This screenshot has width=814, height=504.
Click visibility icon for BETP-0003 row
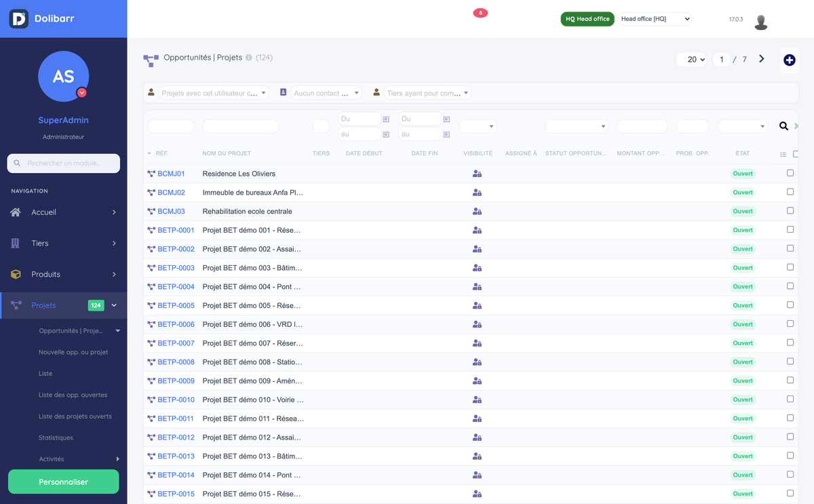point(477,268)
